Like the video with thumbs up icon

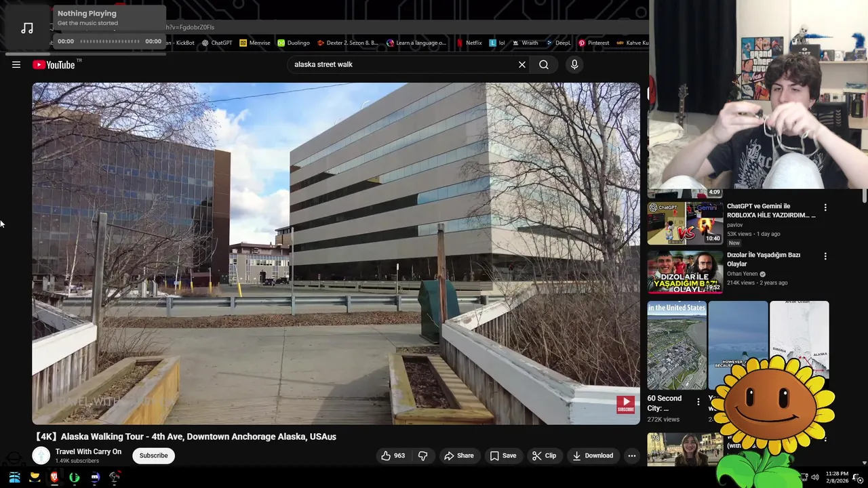click(x=393, y=455)
